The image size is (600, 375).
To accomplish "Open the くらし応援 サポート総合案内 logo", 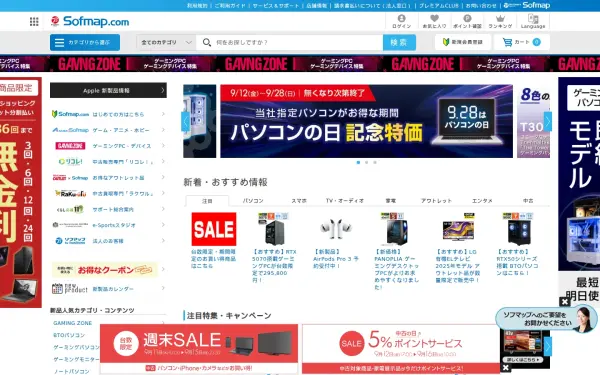I will coord(70,209).
